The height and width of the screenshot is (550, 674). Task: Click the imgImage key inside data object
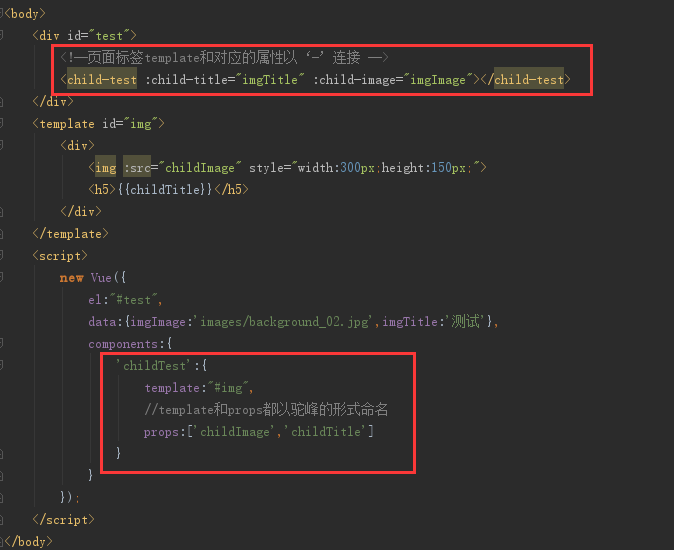(x=158, y=321)
